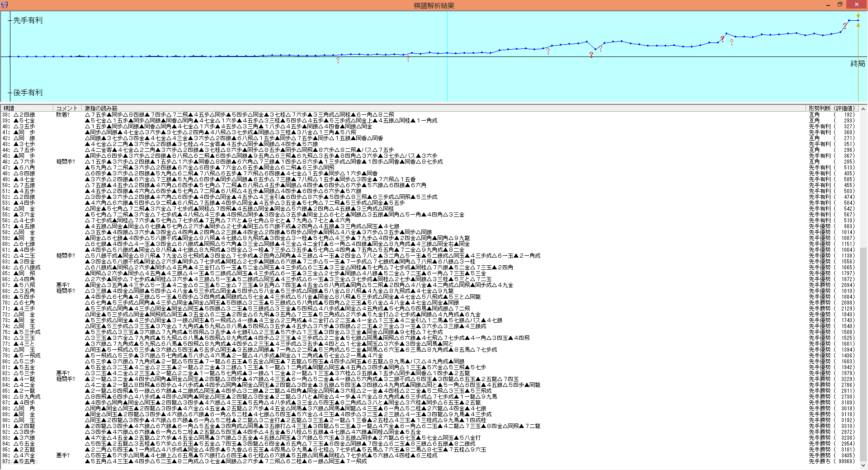Click the コメント column header
Screen dimensions: 868x470
(67, 108)
